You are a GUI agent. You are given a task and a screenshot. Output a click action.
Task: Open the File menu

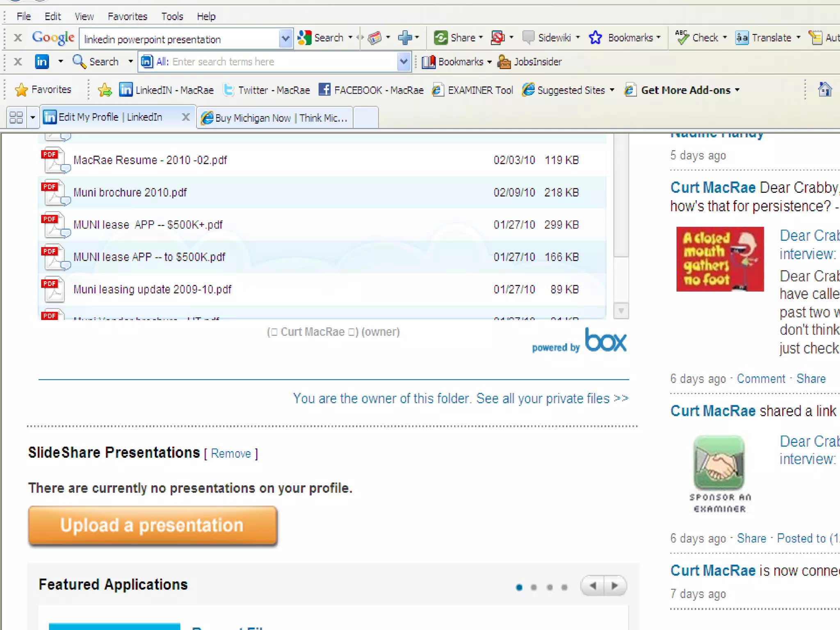click(24, 16)
